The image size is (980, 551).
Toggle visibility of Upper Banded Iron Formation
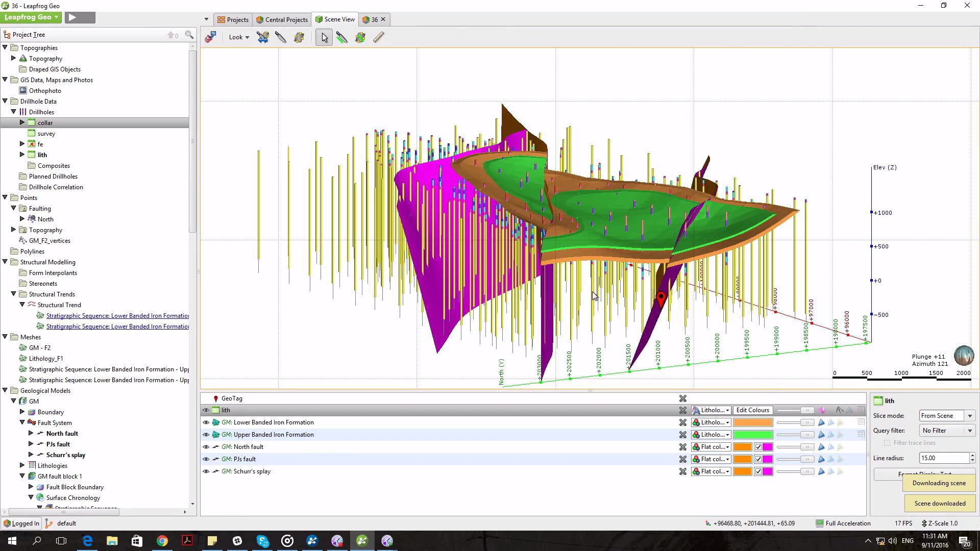tap(206, 435)
